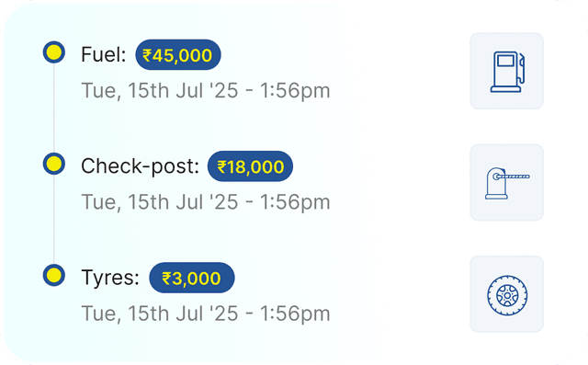Screen dimensions: 588x365
Task: Open the ₹18,000 check-post amount badge
Action: tap(250, 166)
